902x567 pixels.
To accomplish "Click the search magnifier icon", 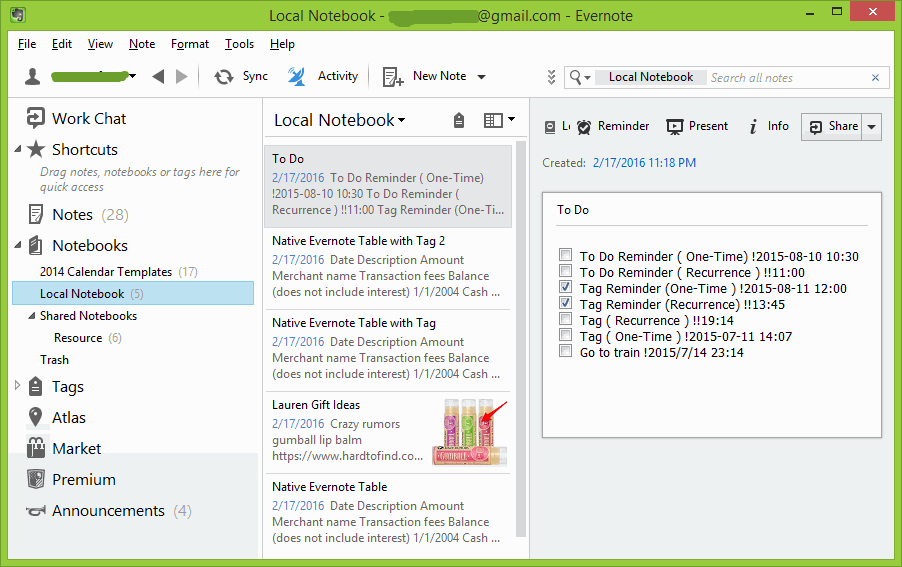I will coord(575,76).
